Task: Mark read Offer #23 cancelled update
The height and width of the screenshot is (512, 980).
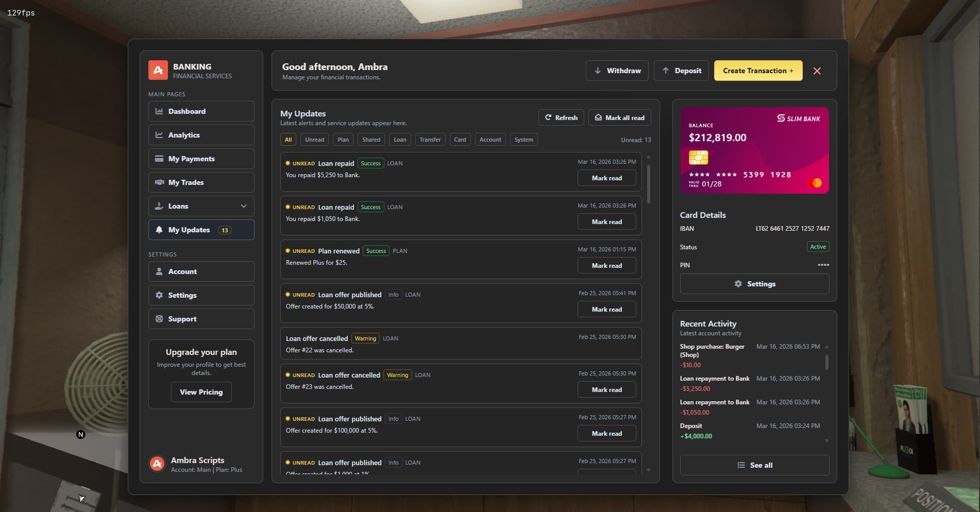Action: [x=606, y=390]
